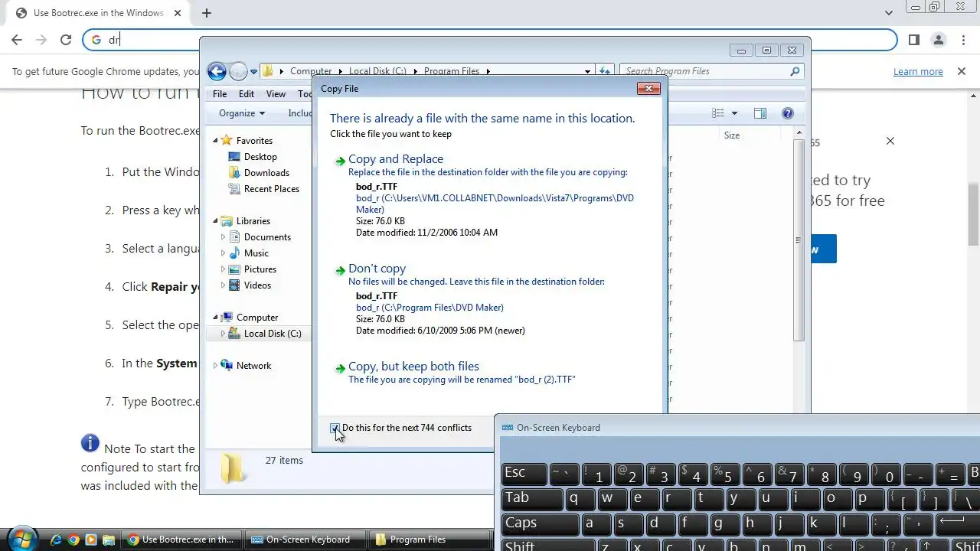This screenshot has width=980, height=551.
Task: Click the magnifier icon in Explorer search
Action: point(795,71)
